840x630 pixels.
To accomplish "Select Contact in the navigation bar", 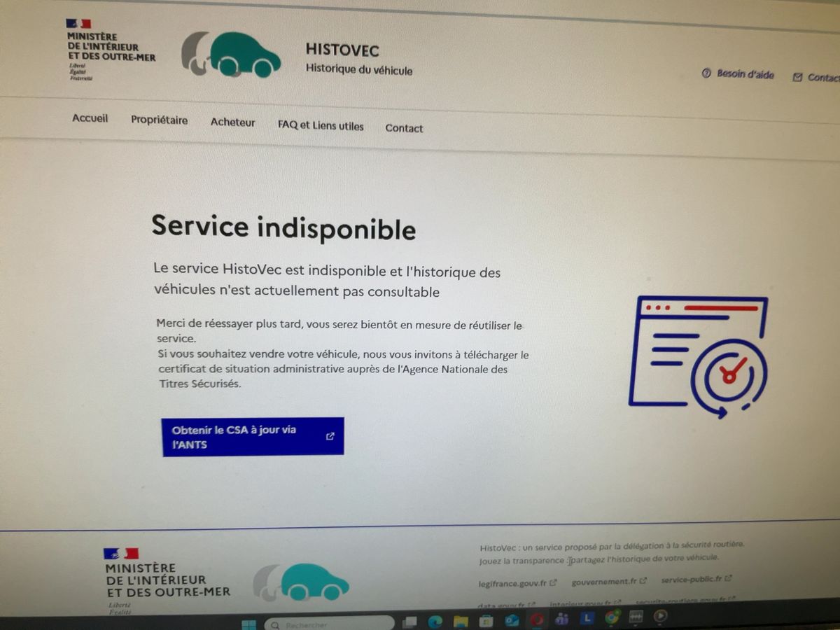I will tap(404, 128).
